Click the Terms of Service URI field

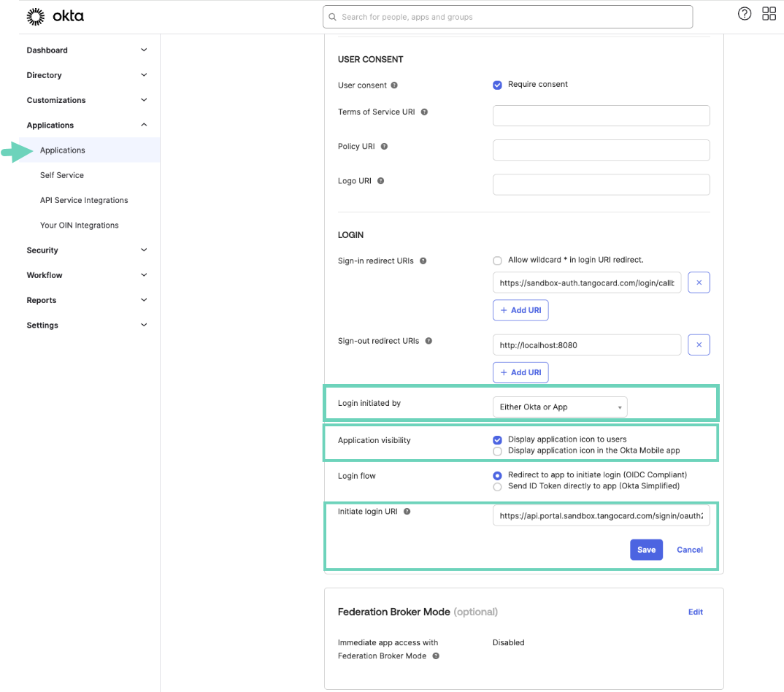click(x=601, y=115)
